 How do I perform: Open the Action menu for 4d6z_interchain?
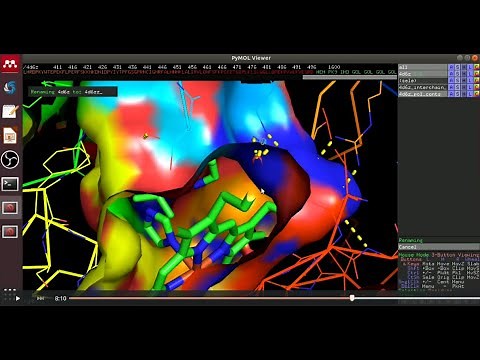(x=451, y=87)
